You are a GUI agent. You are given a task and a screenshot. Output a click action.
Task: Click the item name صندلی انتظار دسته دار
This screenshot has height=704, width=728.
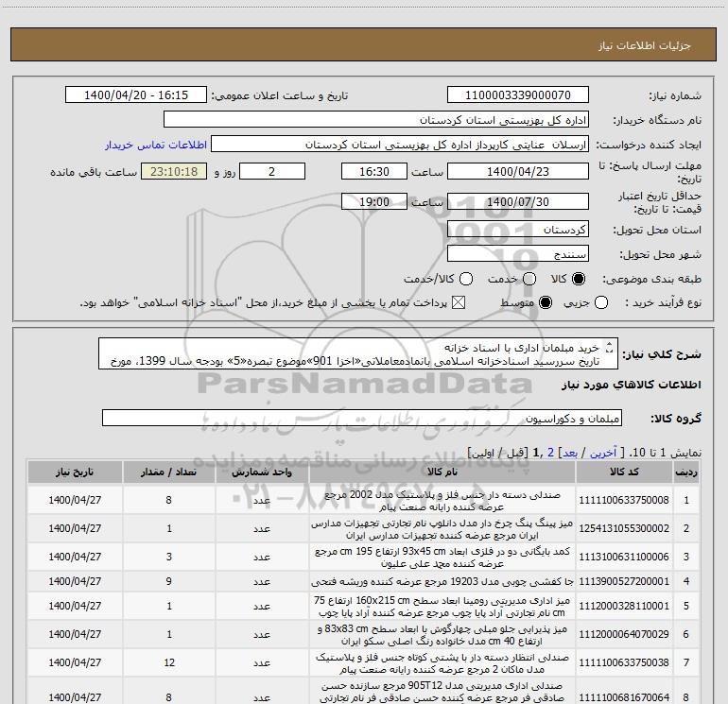tap(442, 663)
